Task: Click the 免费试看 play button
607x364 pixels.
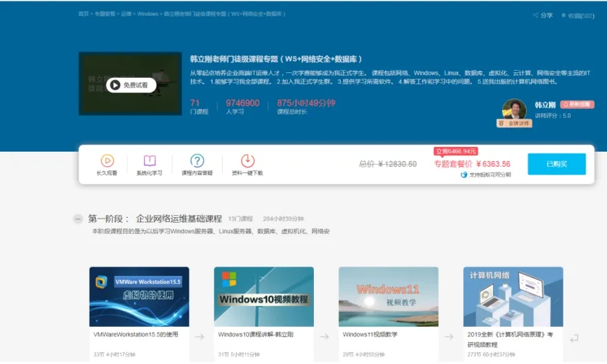Action: [131, 85]
